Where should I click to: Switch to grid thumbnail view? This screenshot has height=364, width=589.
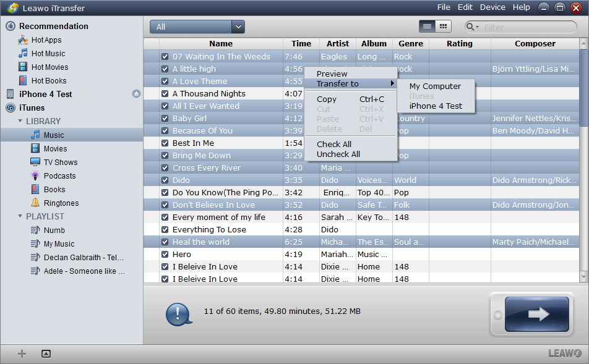coord(443,27)
